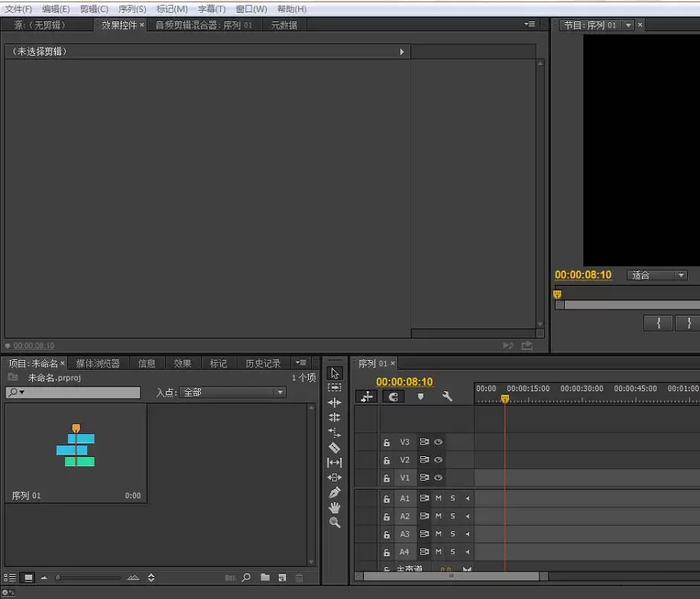
Task: Open the 文件(F) menu
Action: 18,9
